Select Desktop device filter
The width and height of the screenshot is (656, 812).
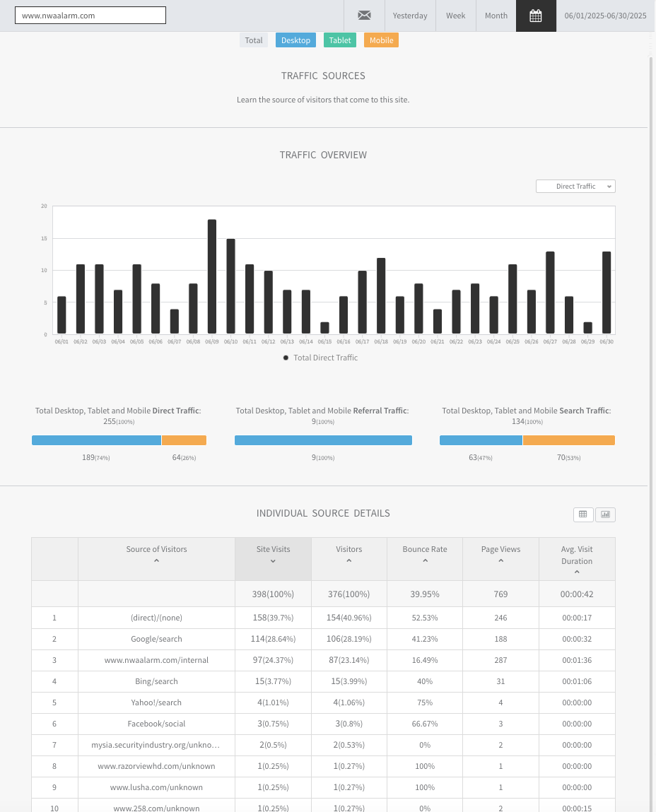295,40
